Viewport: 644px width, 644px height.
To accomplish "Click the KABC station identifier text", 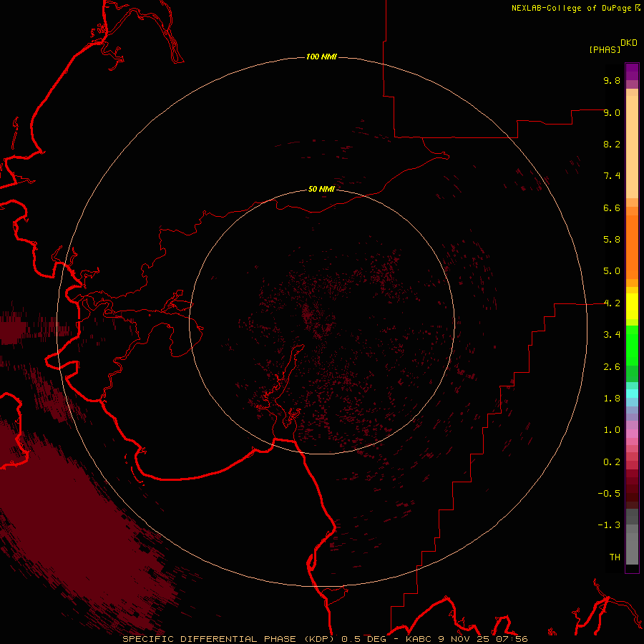I will coord(419,639).
